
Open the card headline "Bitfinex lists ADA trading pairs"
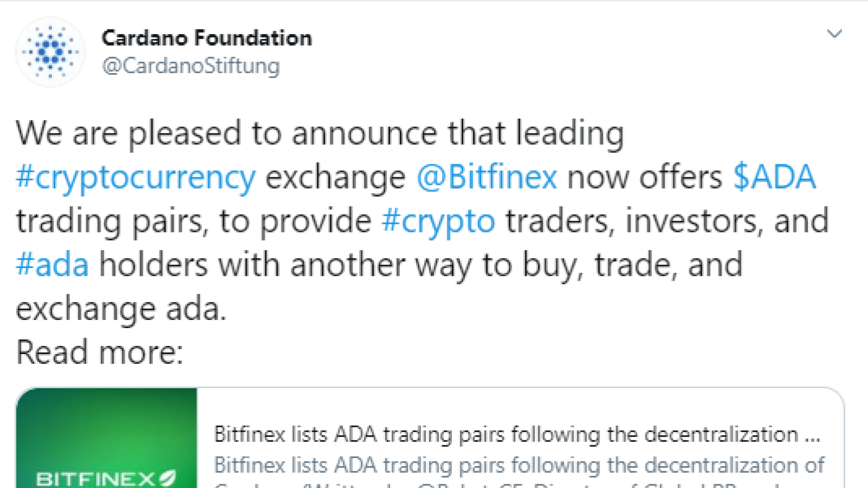[517, 434]
